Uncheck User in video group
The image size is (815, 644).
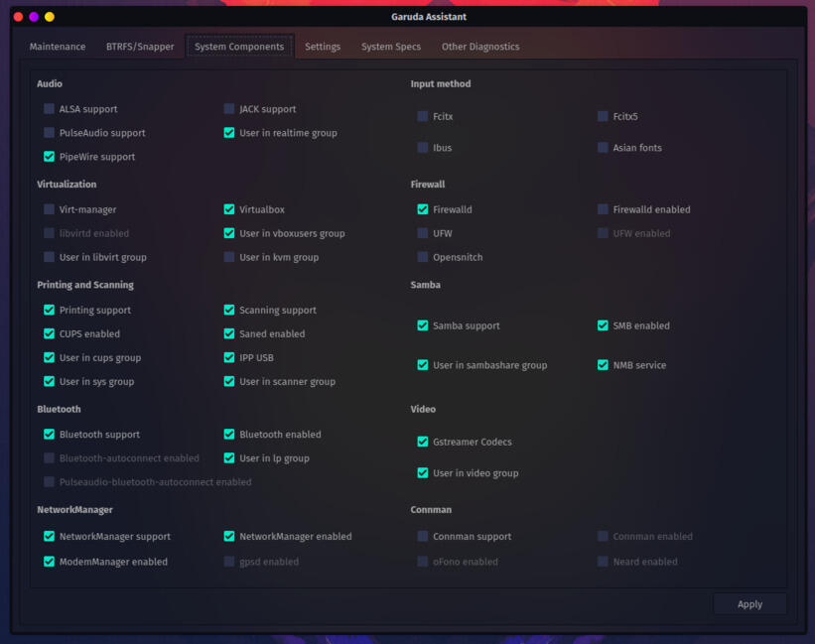(x=423, y=473)
